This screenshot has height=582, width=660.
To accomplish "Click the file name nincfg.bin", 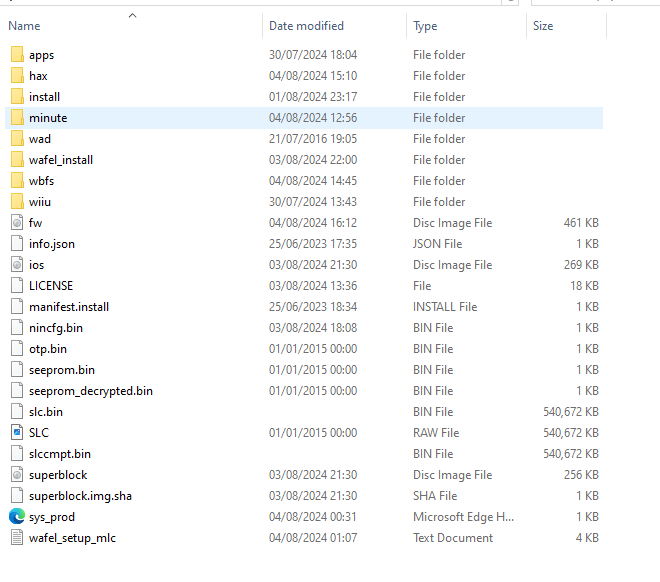I will pos(56,328).
